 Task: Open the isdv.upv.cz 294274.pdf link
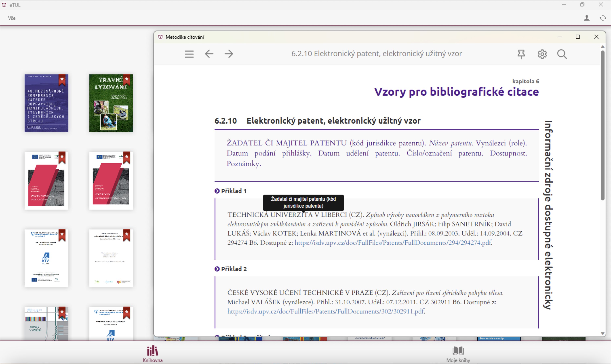pyautogui.click(x=393, y=243)
